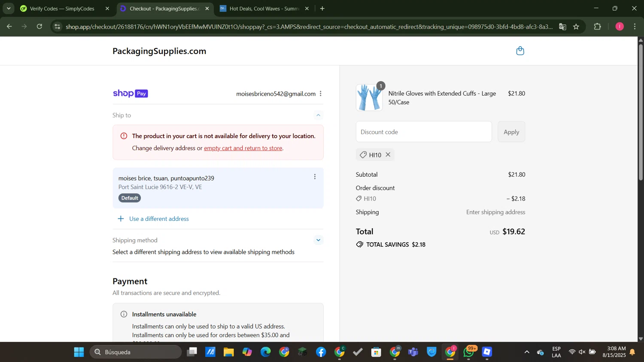Click the Installments unavailable notice heading
Screen dimensions: 644x362
click(164, 314)
